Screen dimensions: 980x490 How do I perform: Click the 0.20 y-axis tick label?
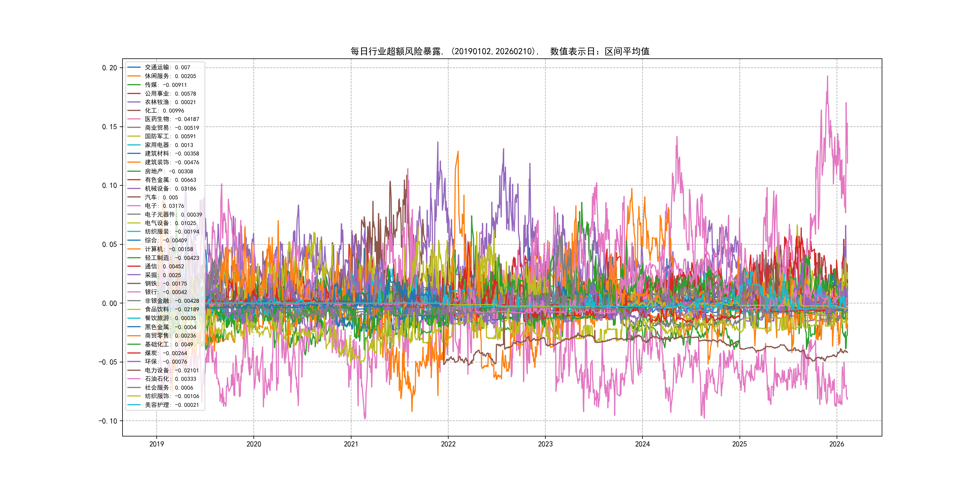click(x=109, y=68)
